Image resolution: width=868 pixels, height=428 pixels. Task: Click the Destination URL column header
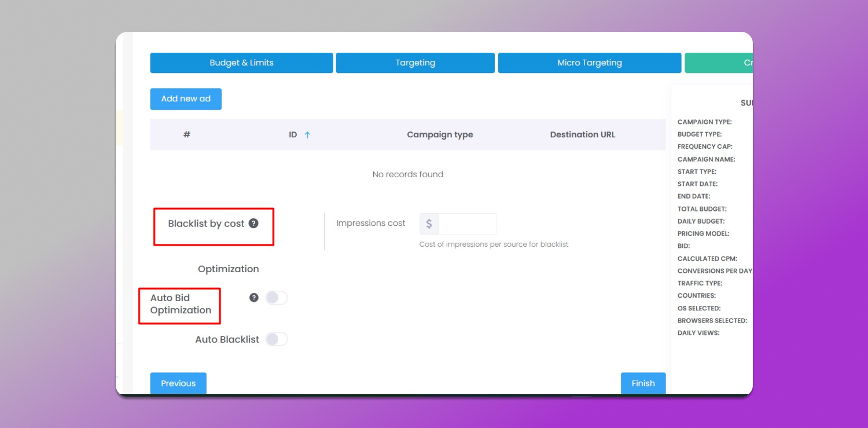pyautogui.click(x=582, y=134)
